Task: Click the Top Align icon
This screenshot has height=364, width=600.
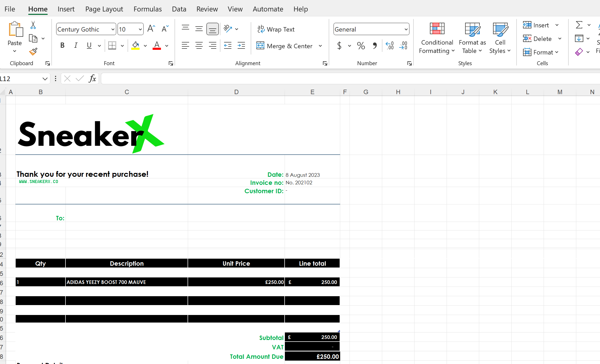Action: tap(185, 28)
